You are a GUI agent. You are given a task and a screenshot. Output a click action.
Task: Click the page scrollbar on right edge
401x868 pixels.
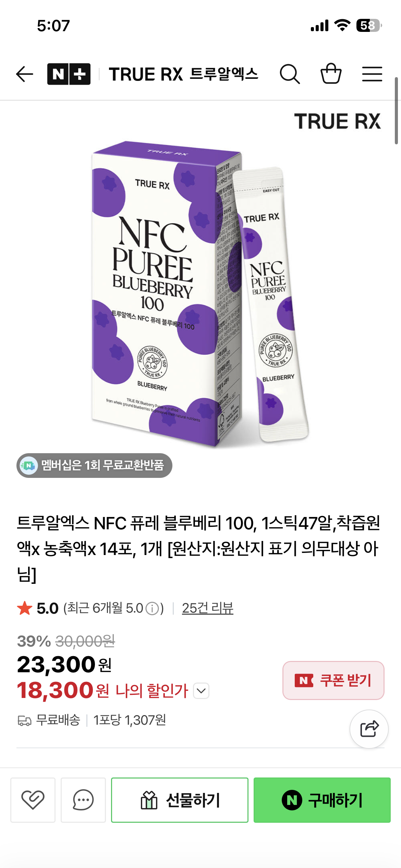[x=396, y=110]
